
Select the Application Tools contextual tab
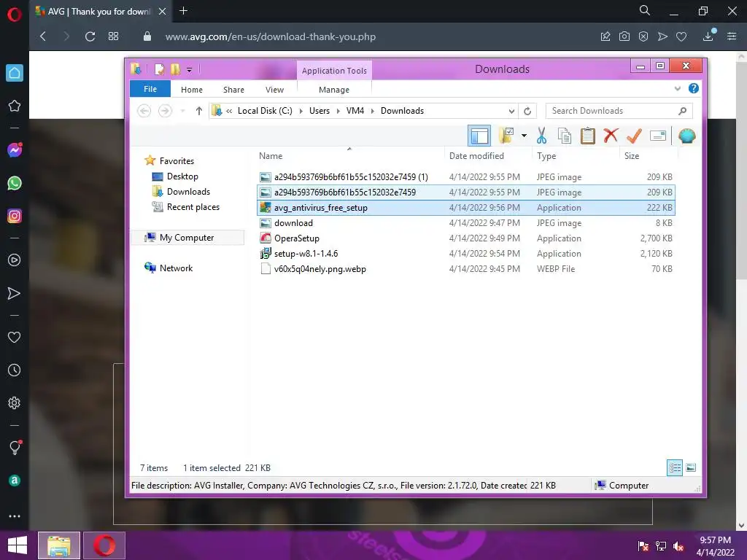334,71
